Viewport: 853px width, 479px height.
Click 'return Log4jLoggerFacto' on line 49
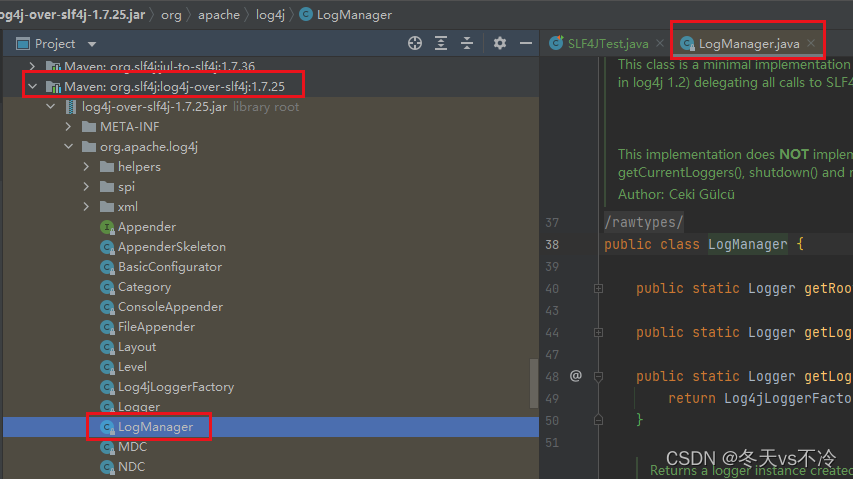[x=760, y=399]
